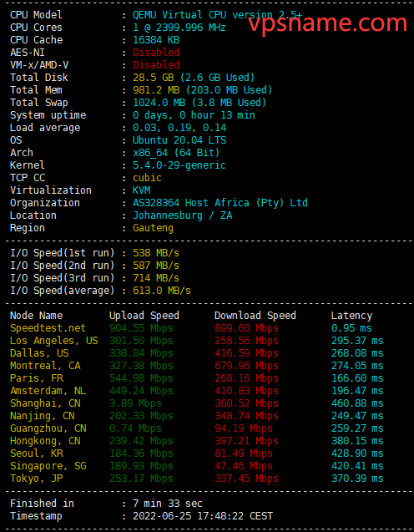414x532 pixels.
Task: Select the Hongkong, CN node name
Action: coord(45,442)
